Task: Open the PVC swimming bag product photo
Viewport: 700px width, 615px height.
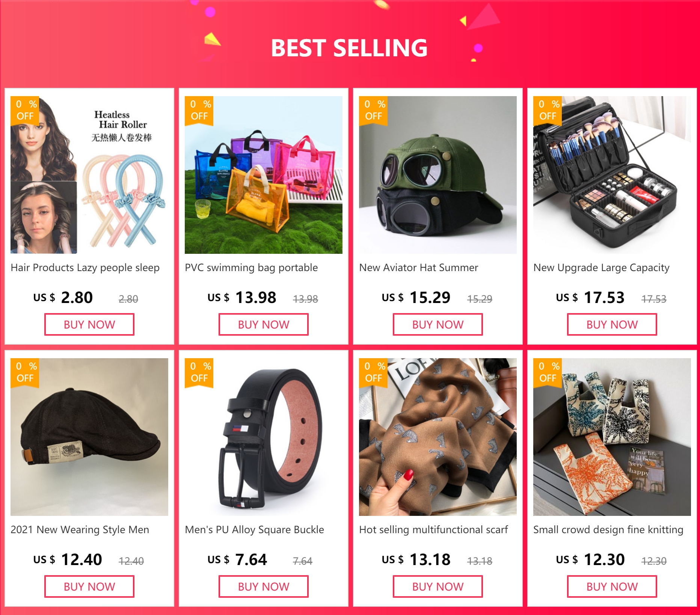Action: tap(264, 175)
